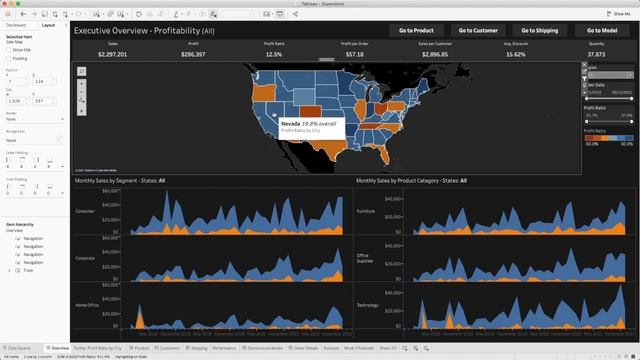Click the forward arrow in the toolbar
The image size is (640, 360).
(x=34, y=14)
